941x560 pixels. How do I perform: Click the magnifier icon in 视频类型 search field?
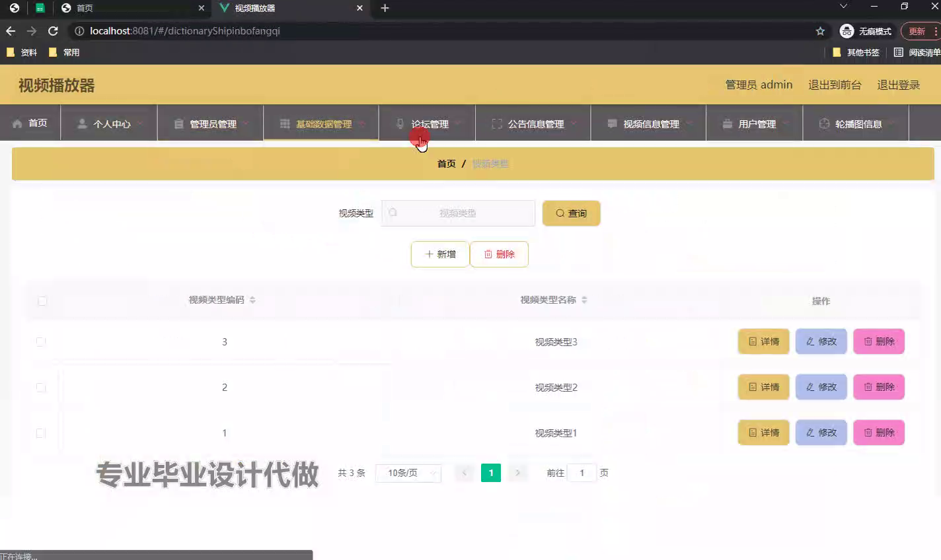[x=393, y=213]
